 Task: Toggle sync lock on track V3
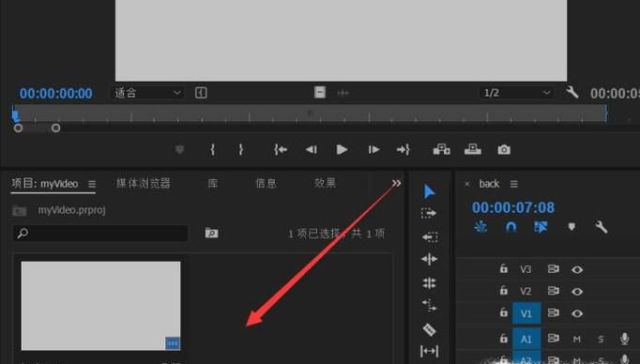[553, 269]
